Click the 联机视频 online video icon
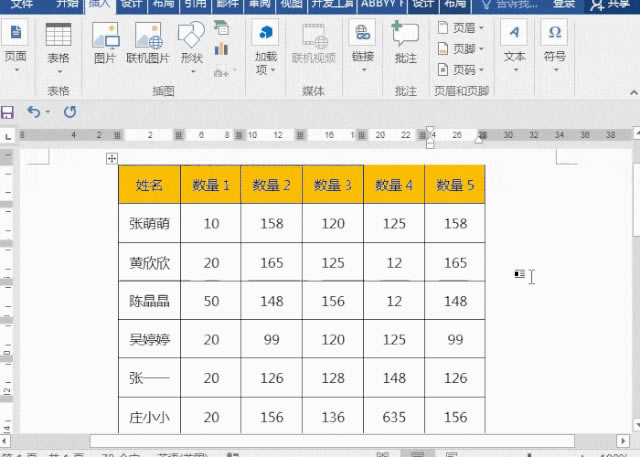The width and height of the screenshot is (640, 457). (314, 35)
